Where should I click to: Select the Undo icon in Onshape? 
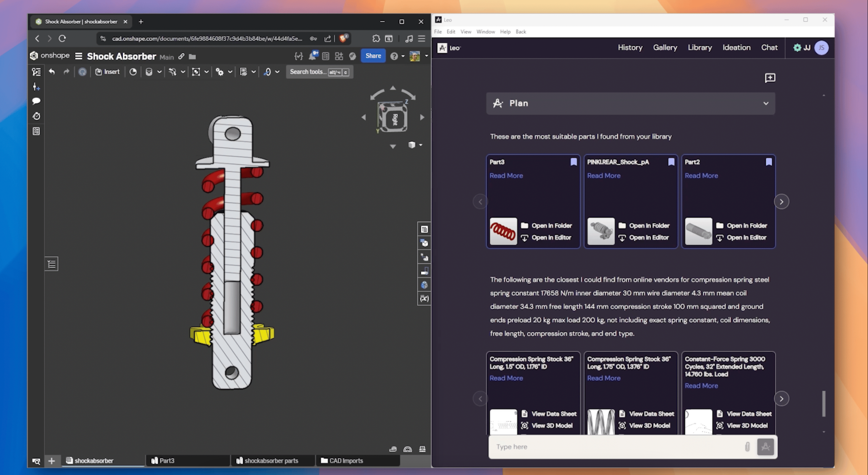click(51, 72)
